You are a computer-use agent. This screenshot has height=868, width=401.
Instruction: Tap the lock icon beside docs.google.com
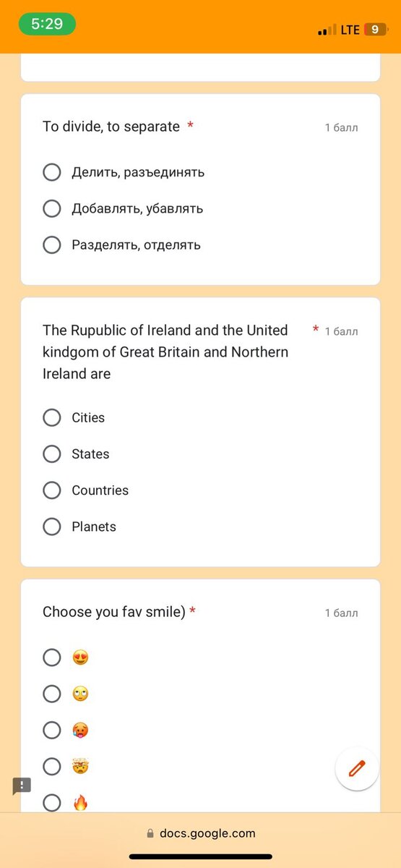[150, 833]
